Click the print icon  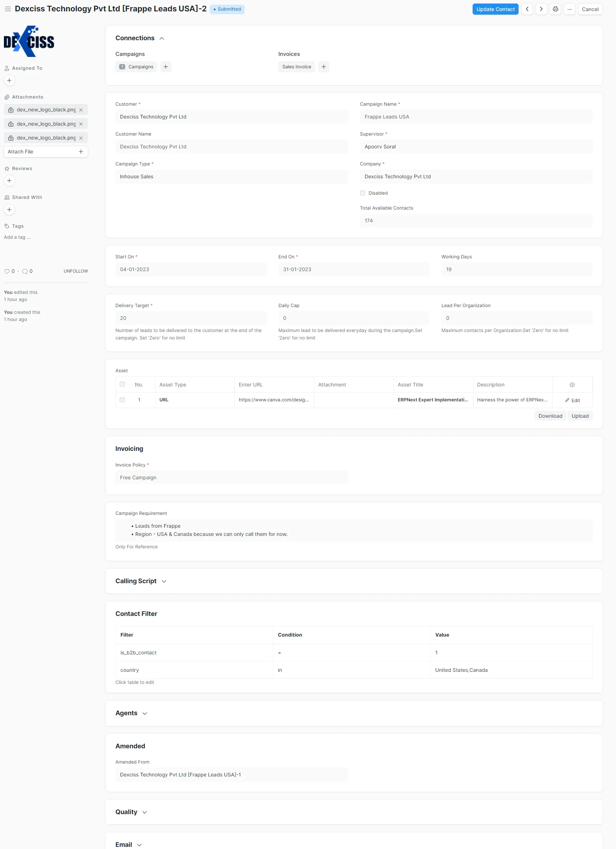pyautogui.click(x=556, y=9)
